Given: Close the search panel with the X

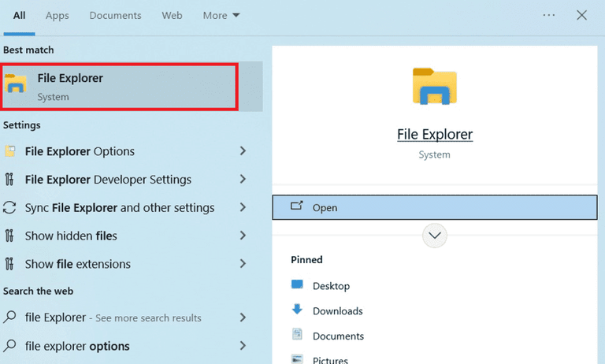Looking at the screenshot, I should coord(581,15).
